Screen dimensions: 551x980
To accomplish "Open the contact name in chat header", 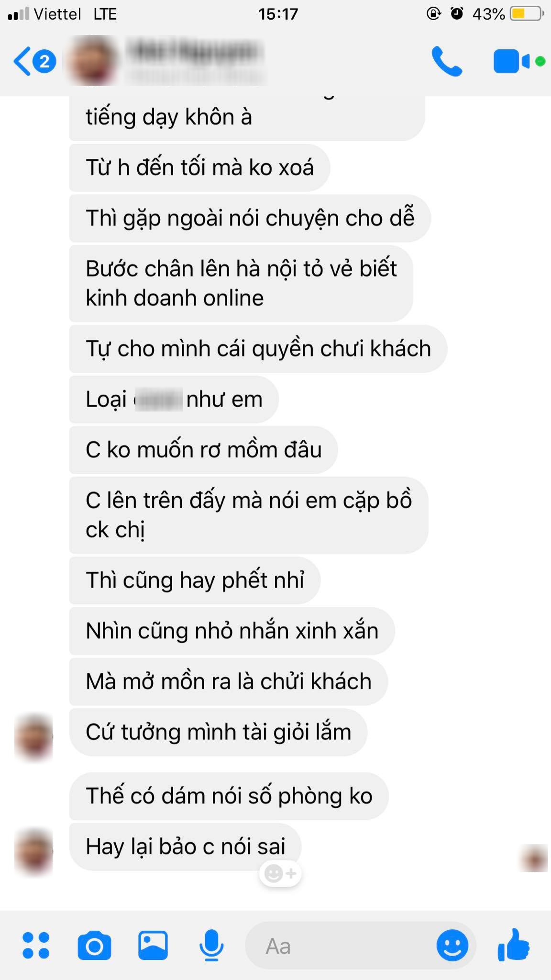I will pos(195,53).
